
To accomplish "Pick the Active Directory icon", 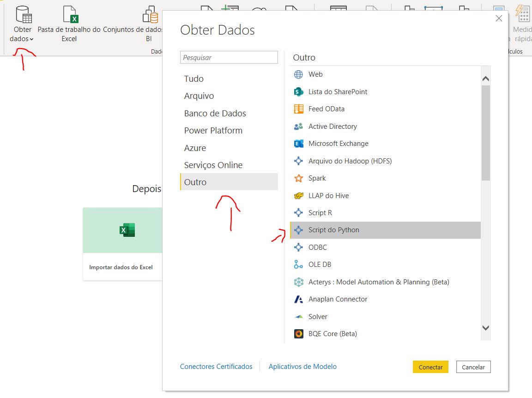I will point(299,127).
